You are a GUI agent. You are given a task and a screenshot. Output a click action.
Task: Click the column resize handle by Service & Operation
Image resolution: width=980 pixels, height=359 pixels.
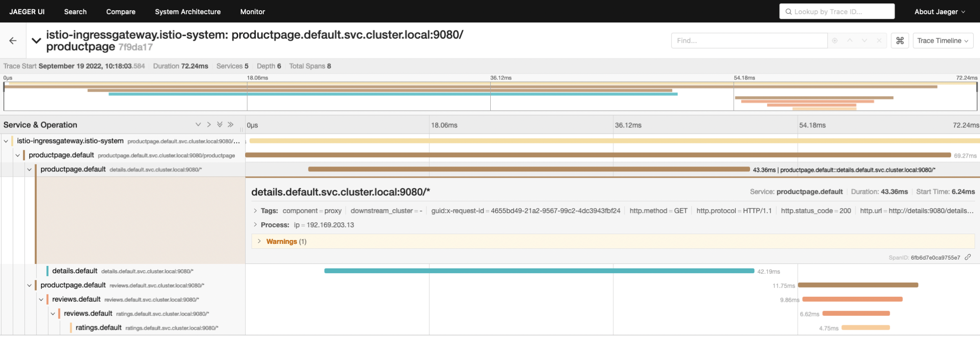point(241,130)
